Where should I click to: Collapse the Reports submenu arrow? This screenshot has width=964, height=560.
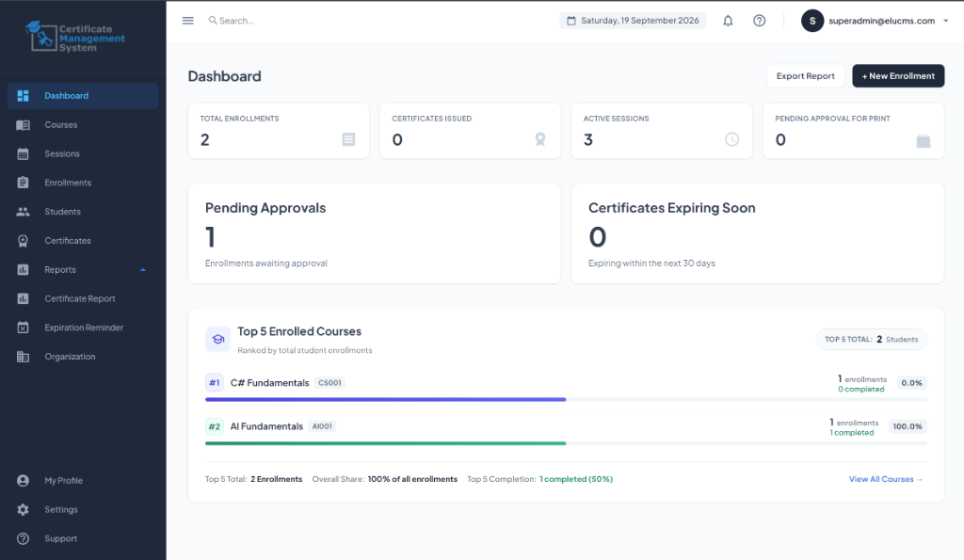point(143,270)
